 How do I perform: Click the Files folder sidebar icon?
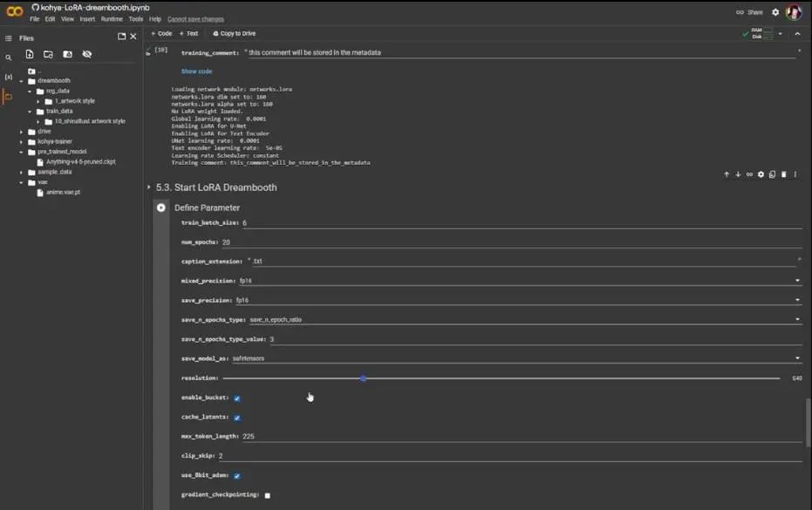coord(8,97)
